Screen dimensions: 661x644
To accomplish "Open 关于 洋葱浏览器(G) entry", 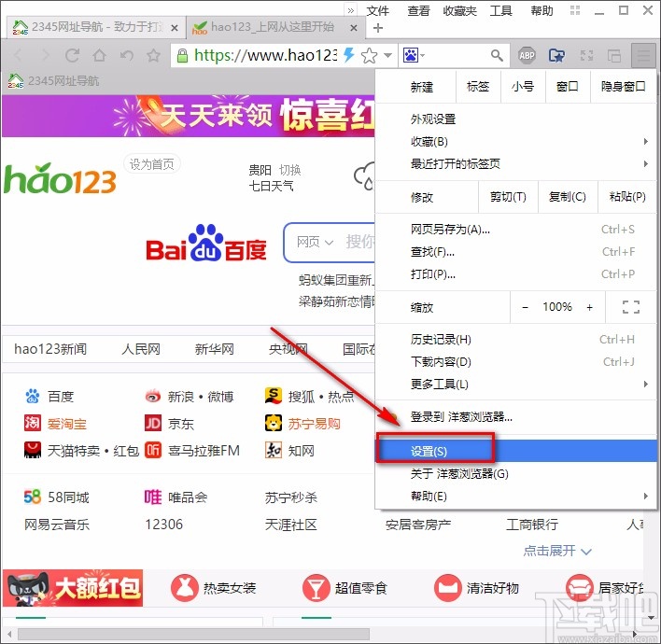I will click(515, 474).
